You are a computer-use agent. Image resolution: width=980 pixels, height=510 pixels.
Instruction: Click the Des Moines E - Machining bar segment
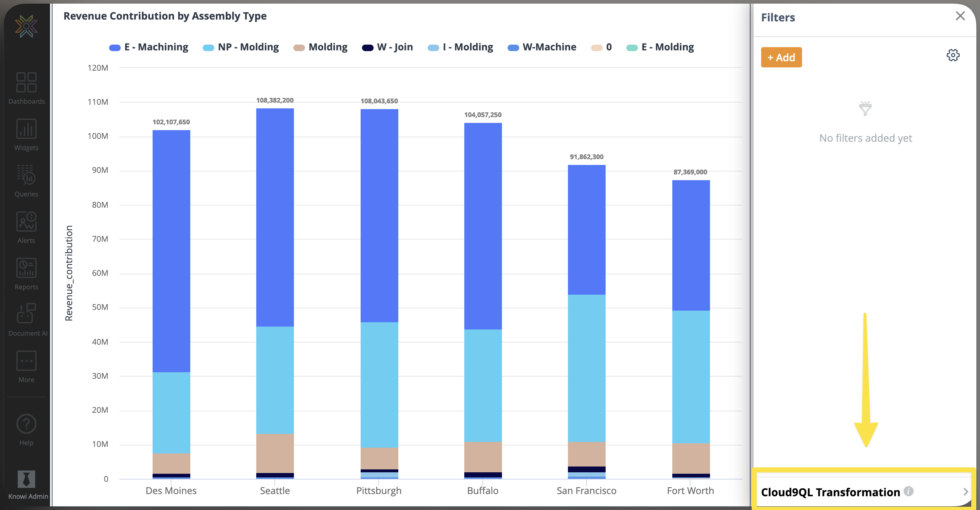click(171, 251)
